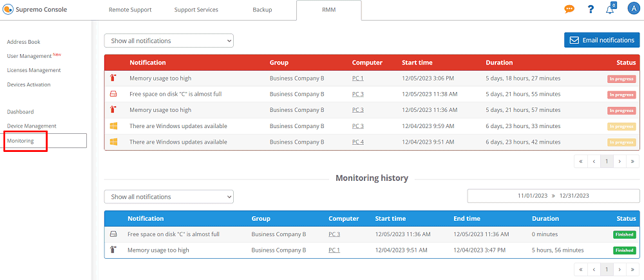Click the Windows icon on the PC 4 updates row
Image resolution: width=644 pixels, height=280 pixels.
113,142
